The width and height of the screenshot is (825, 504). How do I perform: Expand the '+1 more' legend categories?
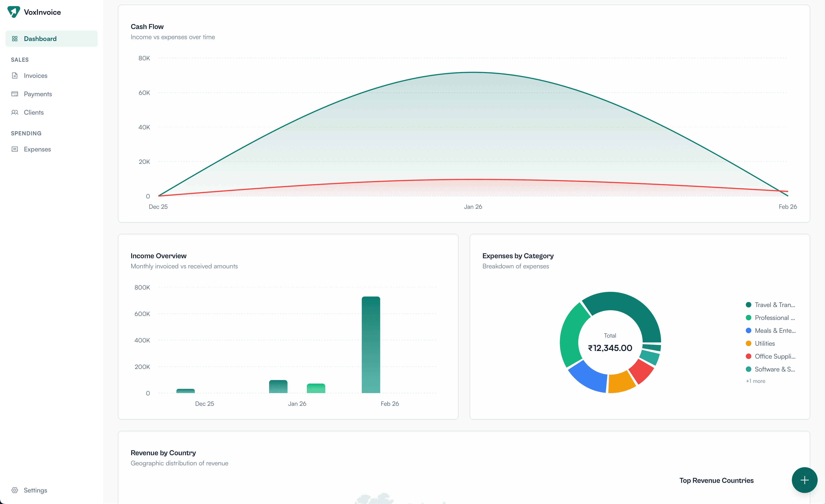755,381
